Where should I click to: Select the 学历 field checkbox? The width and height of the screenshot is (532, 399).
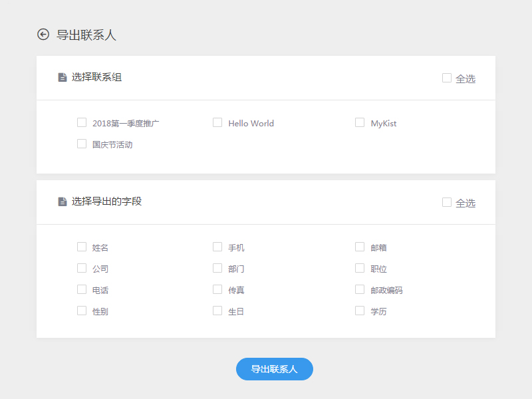pos(360,311)
